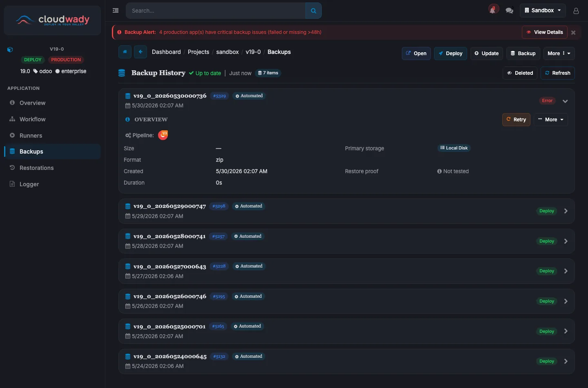Open Restorations in the sidebar
Viewport: 588px width, 388px height.
tap(52, 168)
